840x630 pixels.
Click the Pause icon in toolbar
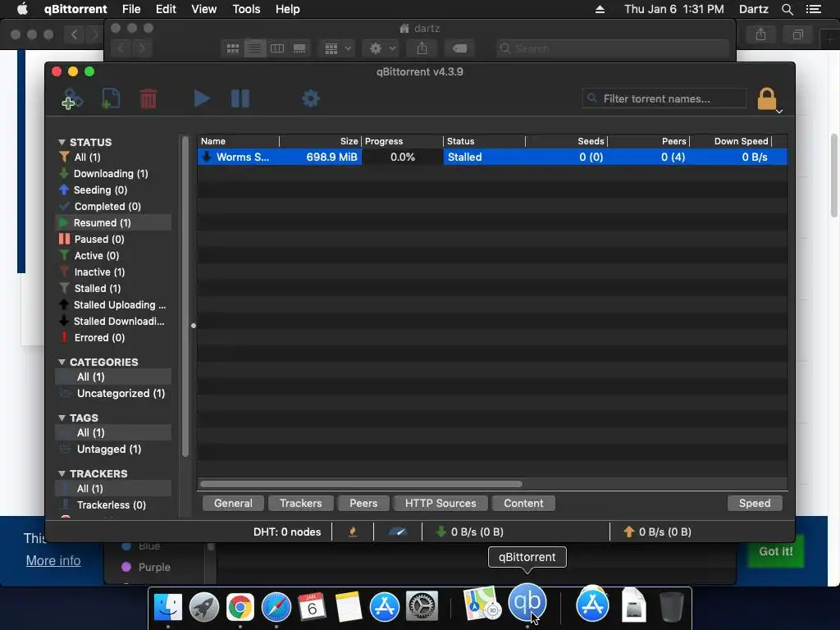pos(240,98)
